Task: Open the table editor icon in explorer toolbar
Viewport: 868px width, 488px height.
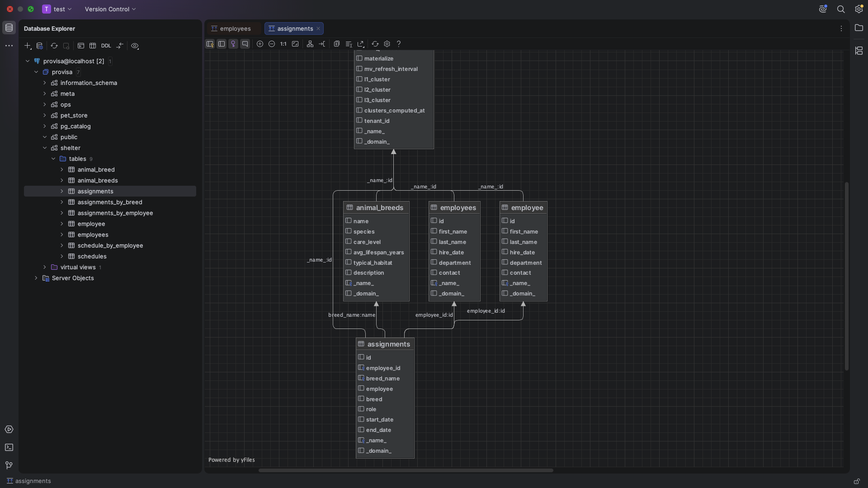Action: pos(93,46)
